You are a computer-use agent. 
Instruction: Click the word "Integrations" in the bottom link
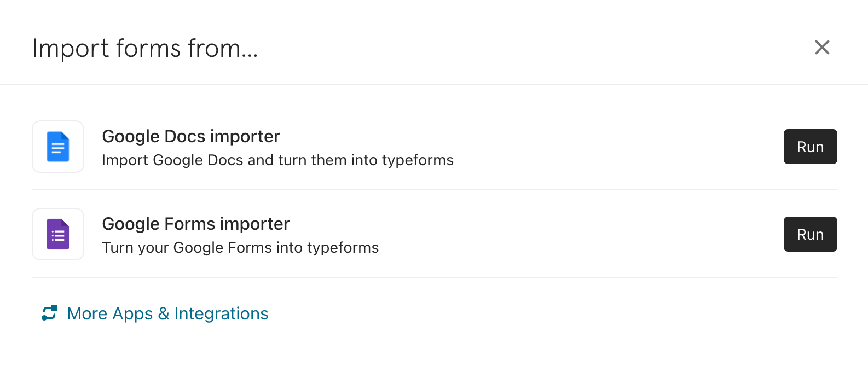221,313
